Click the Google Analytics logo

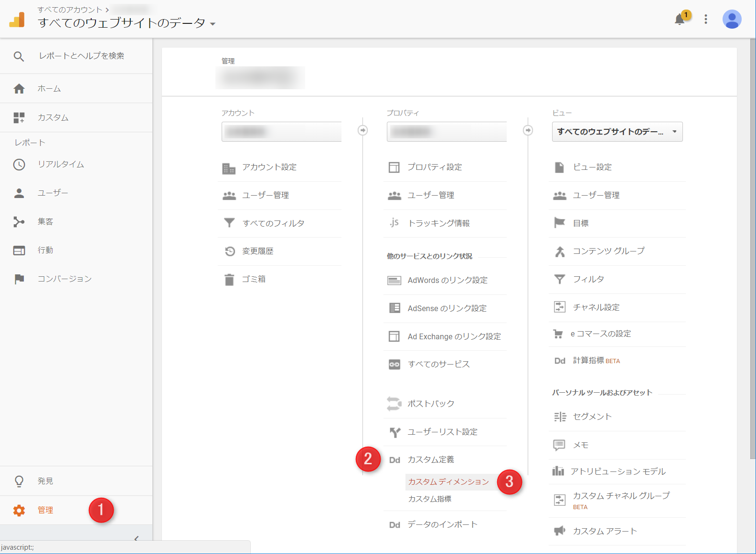[x=17, y=20]
